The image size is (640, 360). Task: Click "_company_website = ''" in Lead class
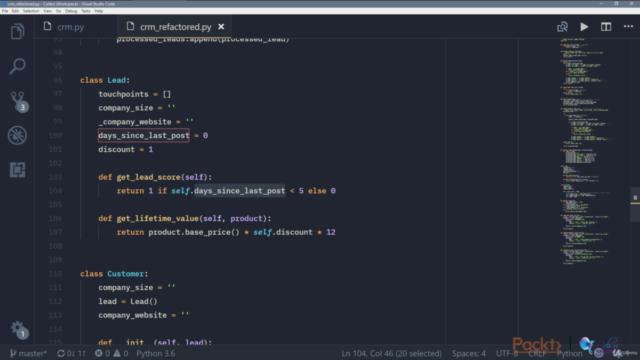point(146,122)
